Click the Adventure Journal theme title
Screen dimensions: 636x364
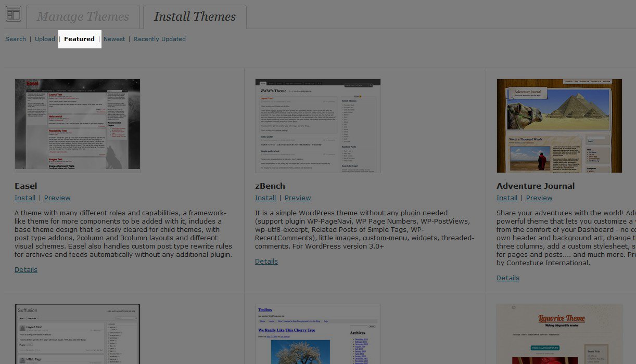click(536, 186)
